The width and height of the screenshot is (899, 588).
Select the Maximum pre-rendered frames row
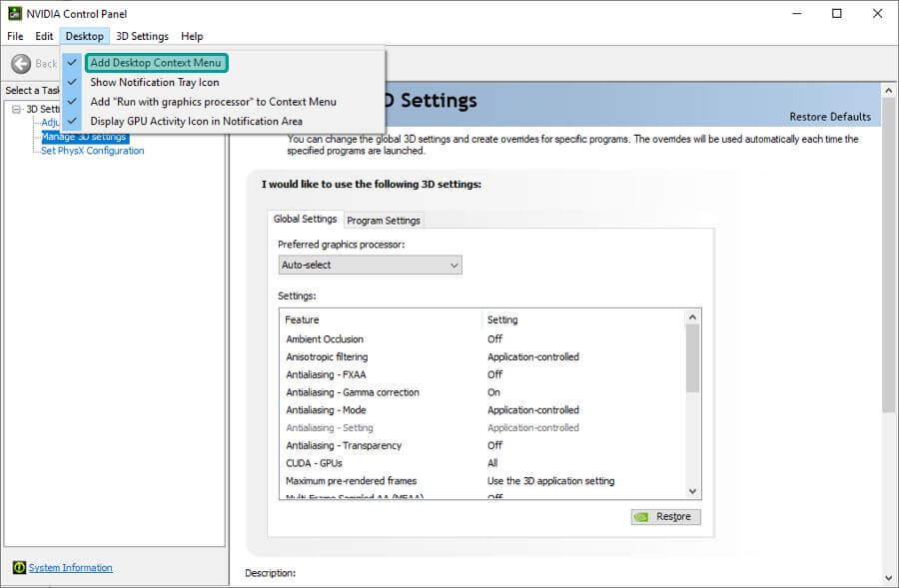point(482,481)
